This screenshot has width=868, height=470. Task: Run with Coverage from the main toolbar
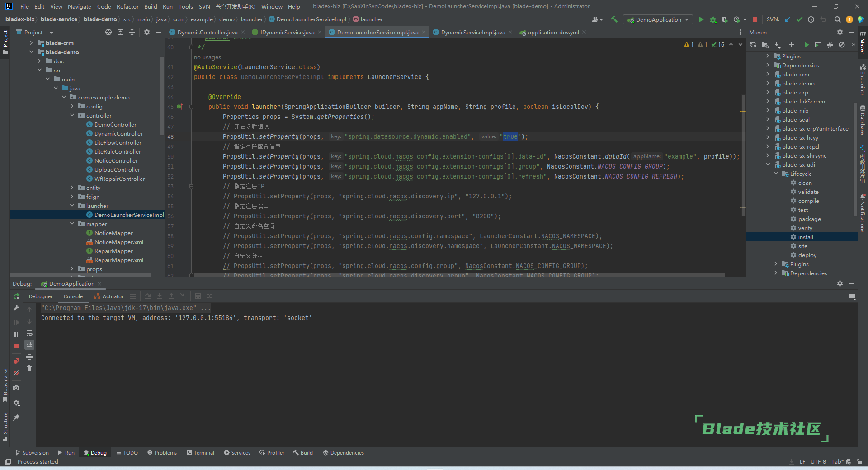(x=724, y=19)
